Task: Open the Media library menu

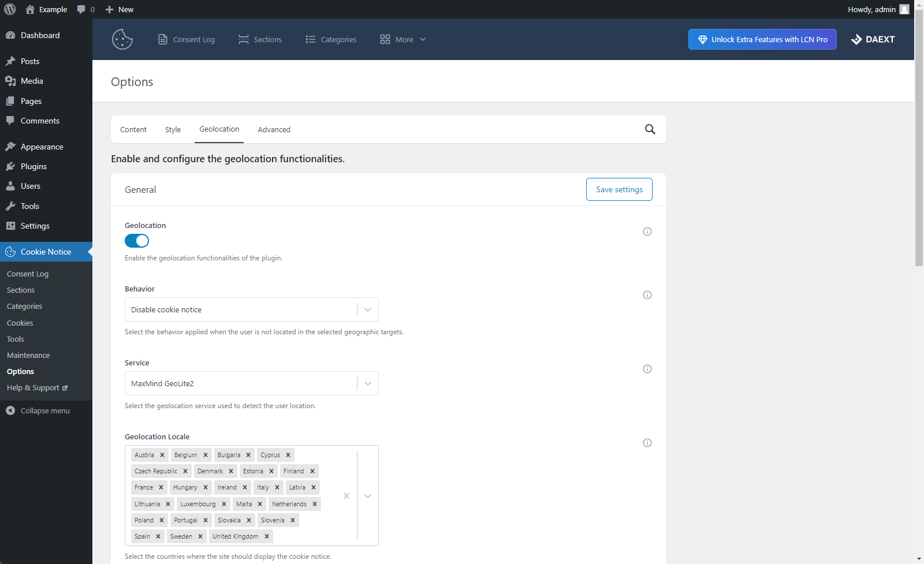Action: [46, 81]
